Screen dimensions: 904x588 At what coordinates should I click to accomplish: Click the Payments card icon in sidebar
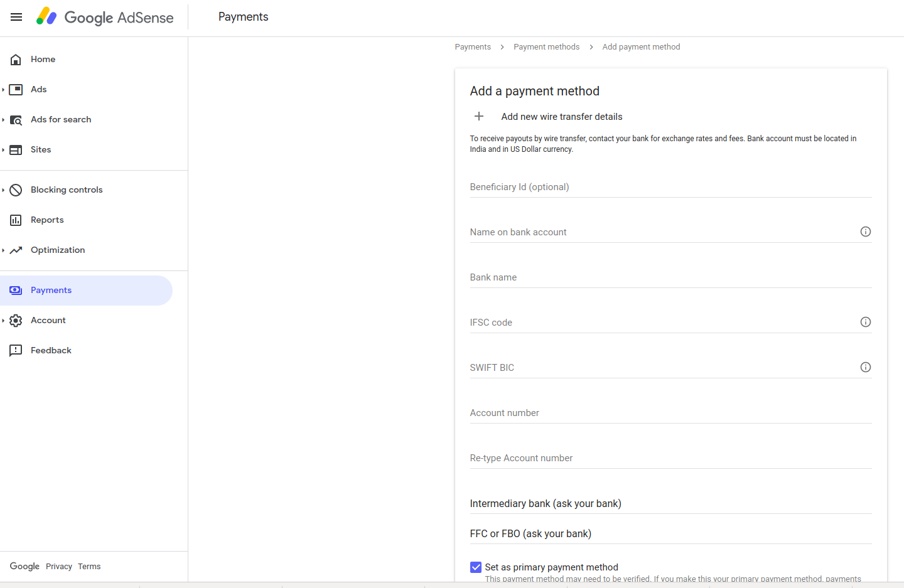[15, 290]
